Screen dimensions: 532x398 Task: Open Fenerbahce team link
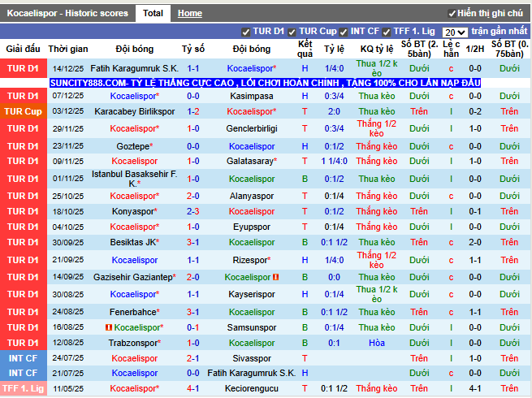pyautogui.click(x=132, y=312)
